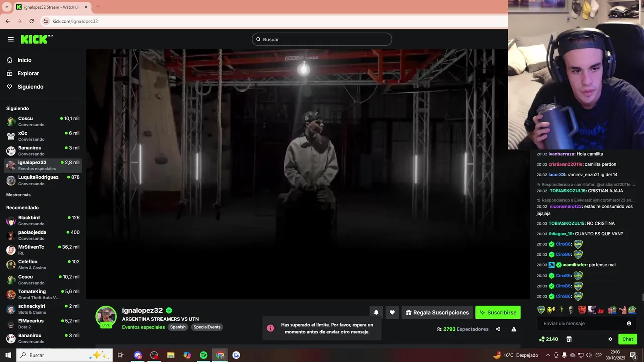Open TomateKing channel
This screenshot has height=362, width=644.
tap(43, 294)
